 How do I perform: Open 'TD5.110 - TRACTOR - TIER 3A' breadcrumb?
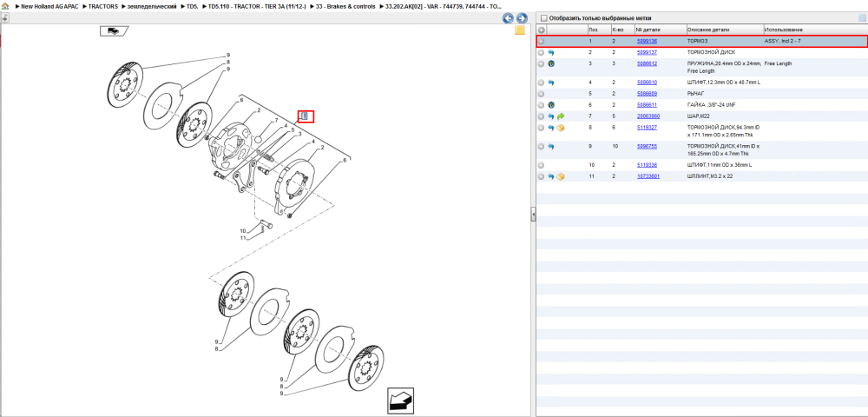pyautogui.click(x=257, y=6)
